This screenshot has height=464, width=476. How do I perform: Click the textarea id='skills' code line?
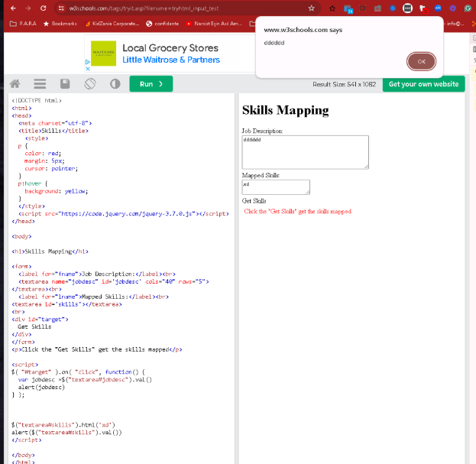[66, 304]
